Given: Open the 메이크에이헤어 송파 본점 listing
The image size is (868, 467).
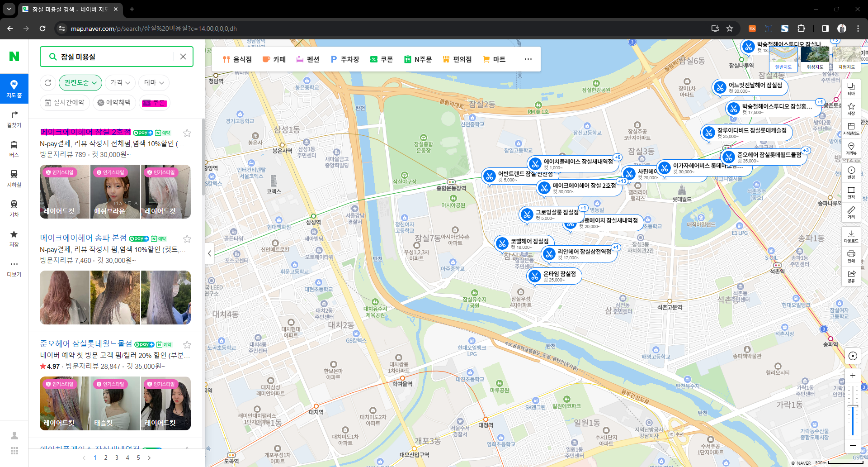Looking at the screenshot, I should click(83, 238).
